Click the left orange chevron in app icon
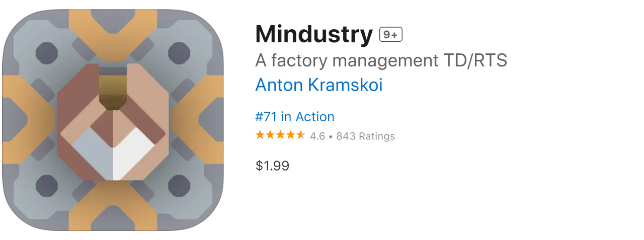Image resolution: width=644 pixels, height=240 pixels. point(23,120)
